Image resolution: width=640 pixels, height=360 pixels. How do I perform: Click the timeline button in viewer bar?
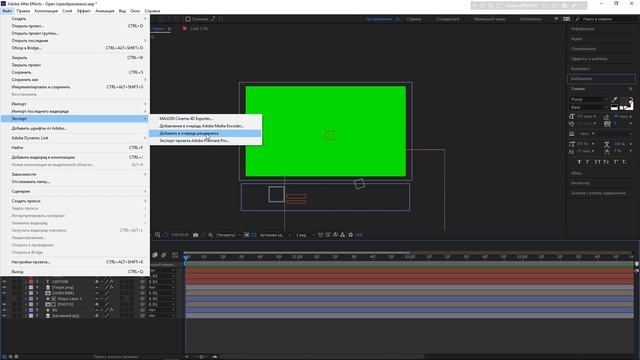(336, 235)
